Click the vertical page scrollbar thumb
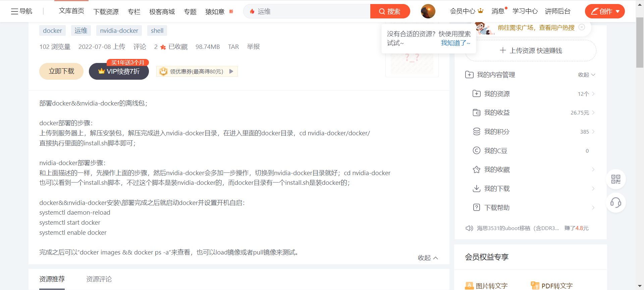Viewport: 644px width, 290px height. pyautogui.click(x=640, y=43)
